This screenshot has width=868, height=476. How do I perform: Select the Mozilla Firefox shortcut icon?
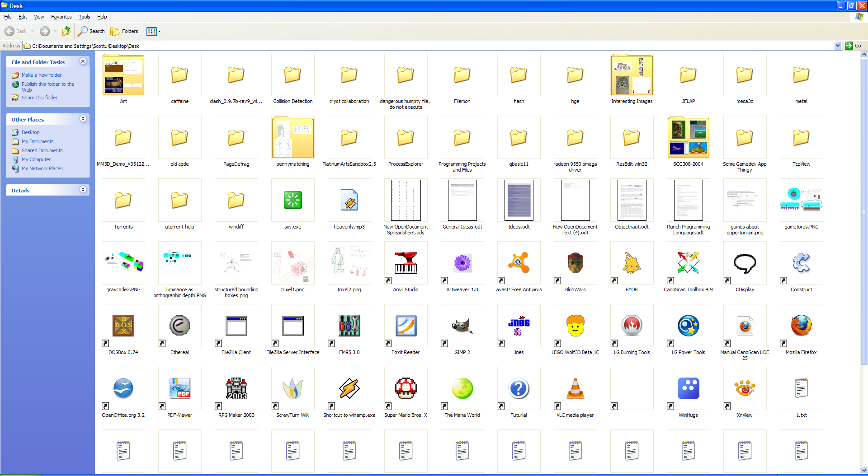tap(801, 326)
